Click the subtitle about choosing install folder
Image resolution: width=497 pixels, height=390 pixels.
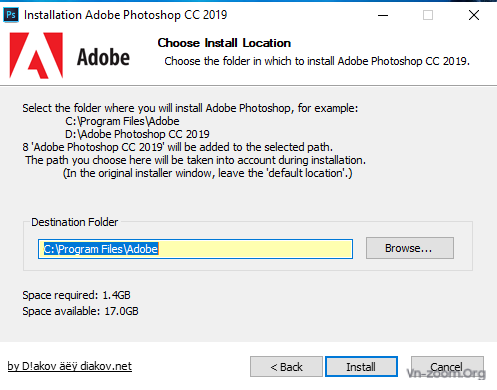click(317, 61)
